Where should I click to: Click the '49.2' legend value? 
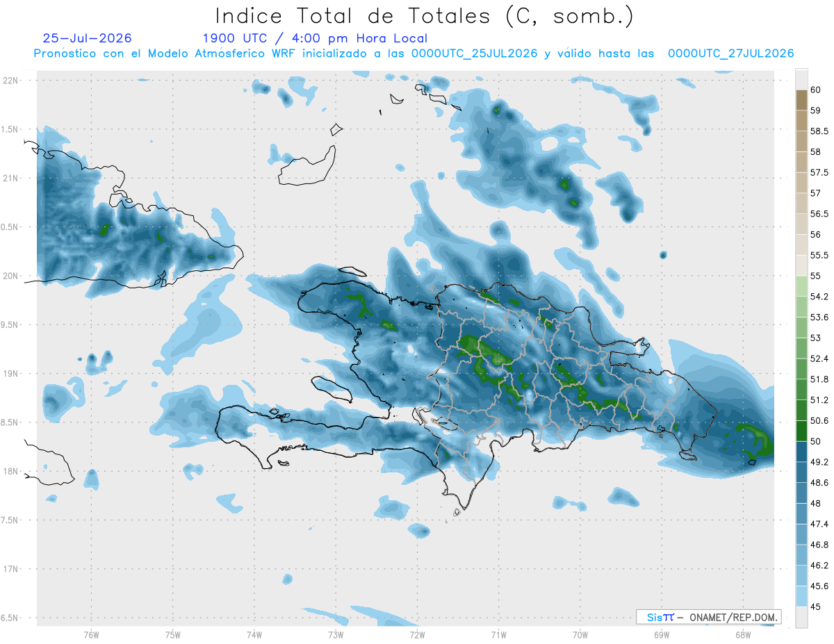click(x=819, y=462)
